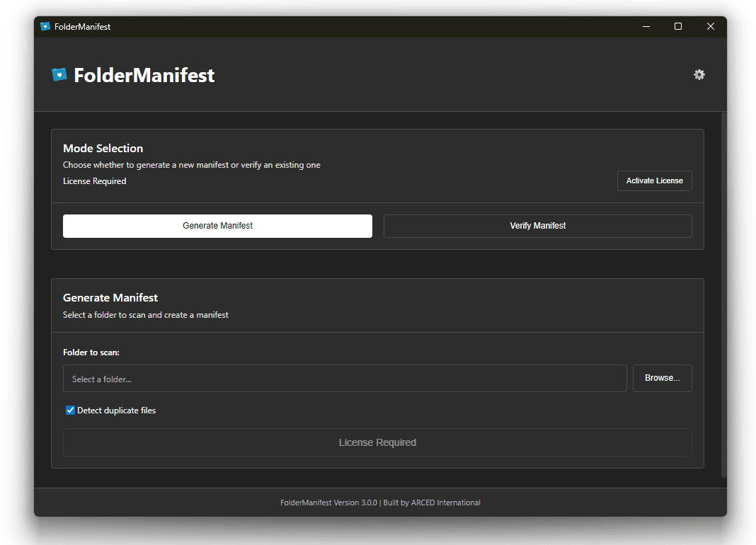Open settings with the gear icon
Viewport: 756px width, 545px height.
pyautogui.click(x=699, y=74)
